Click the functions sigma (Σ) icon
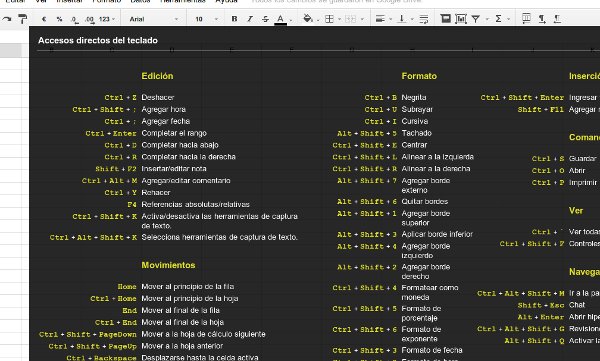600x361 pixels. (x=498, y=19)
